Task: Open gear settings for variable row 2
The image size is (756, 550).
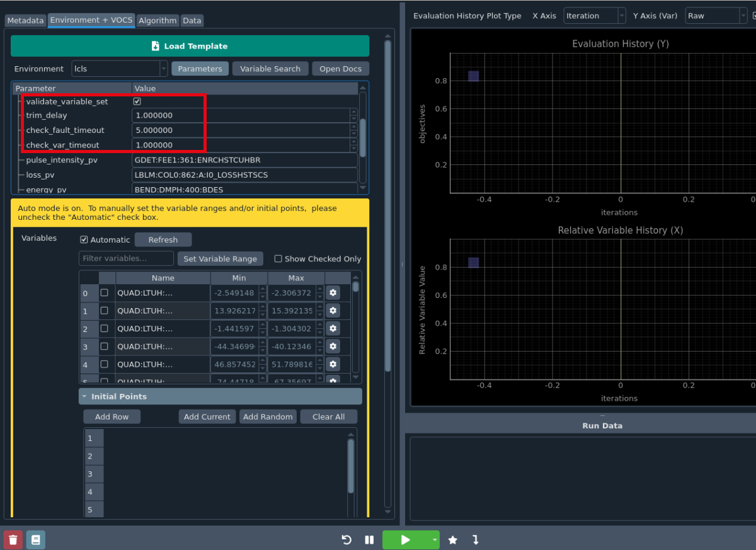Action: point(333,329)
